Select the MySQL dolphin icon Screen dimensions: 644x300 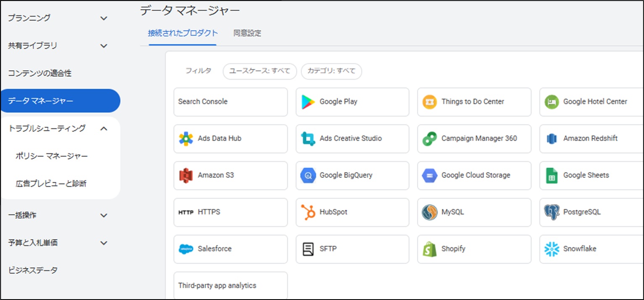[x=430, y=212]
